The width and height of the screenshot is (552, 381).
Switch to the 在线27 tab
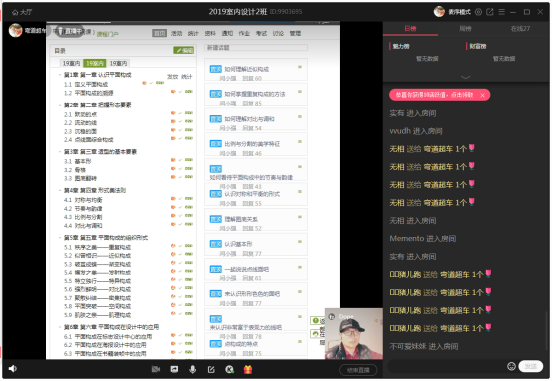(520, 29)
